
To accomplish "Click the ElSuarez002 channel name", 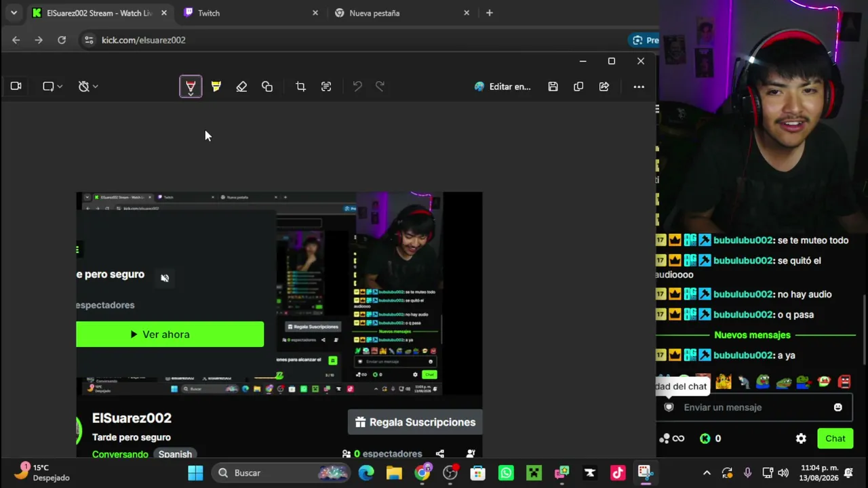I will (132, 418).
